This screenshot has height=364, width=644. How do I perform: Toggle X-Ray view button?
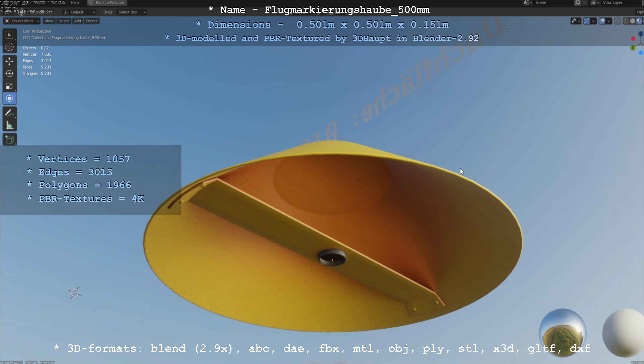[618, 21]
